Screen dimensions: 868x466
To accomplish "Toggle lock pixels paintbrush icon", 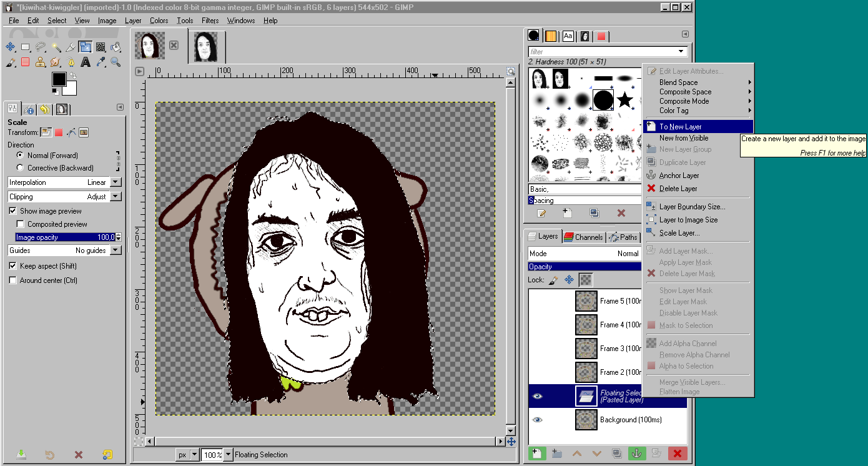I will [553, 280].
